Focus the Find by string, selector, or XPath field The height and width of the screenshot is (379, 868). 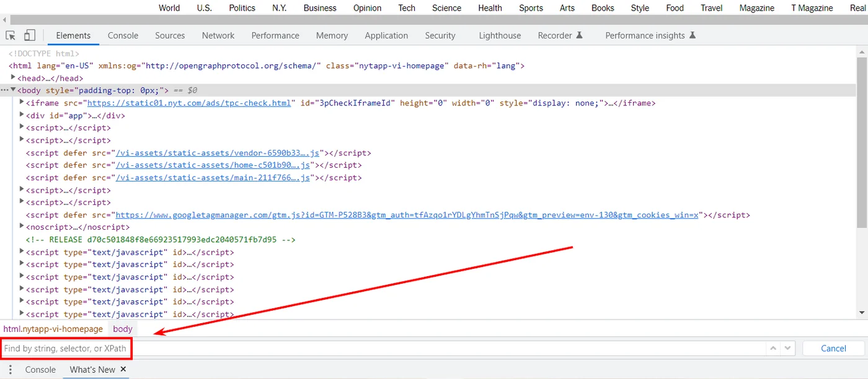click(x=383, y=349)
